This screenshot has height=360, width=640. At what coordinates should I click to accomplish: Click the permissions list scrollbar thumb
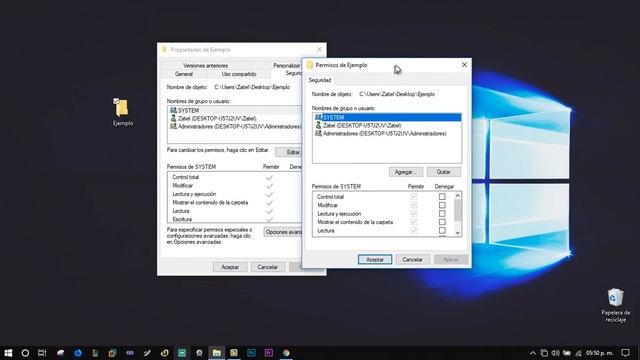(x=458, y=210)
